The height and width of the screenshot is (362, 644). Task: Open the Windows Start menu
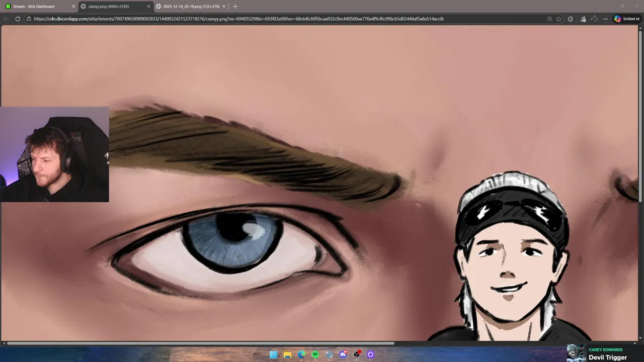273,354
